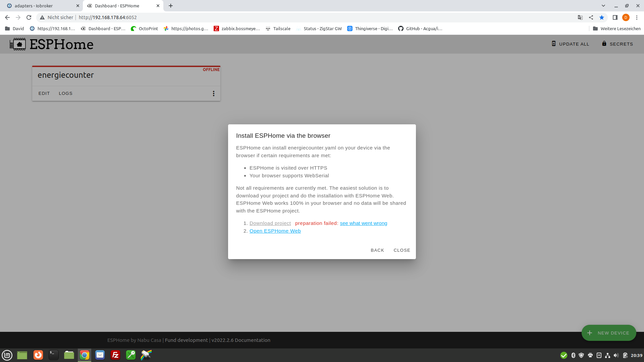Open the terminal from the taskbar
644x362 pixels.
[54, 355]
